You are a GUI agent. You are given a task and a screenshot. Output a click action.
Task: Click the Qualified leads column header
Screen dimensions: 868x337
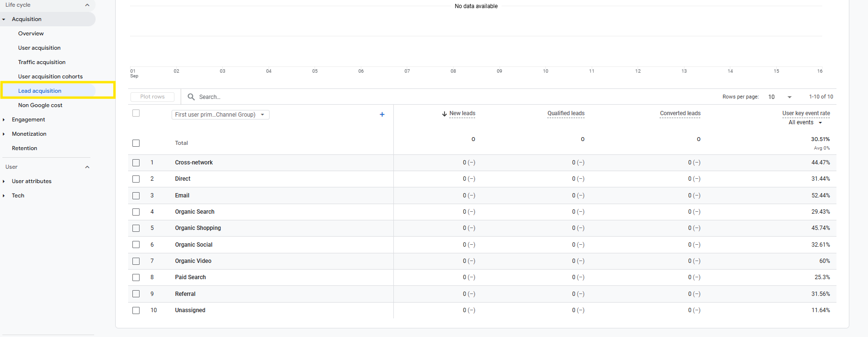[566, 114]
